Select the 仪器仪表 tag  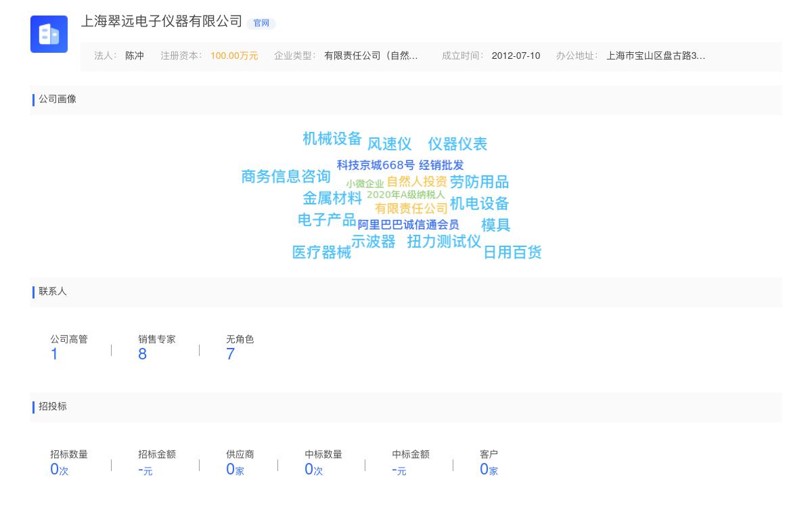point(457,144)
